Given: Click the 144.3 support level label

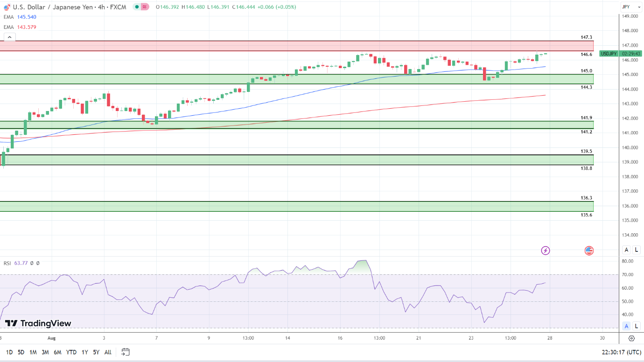Looking at the screenshot, I should pos(586,87).
